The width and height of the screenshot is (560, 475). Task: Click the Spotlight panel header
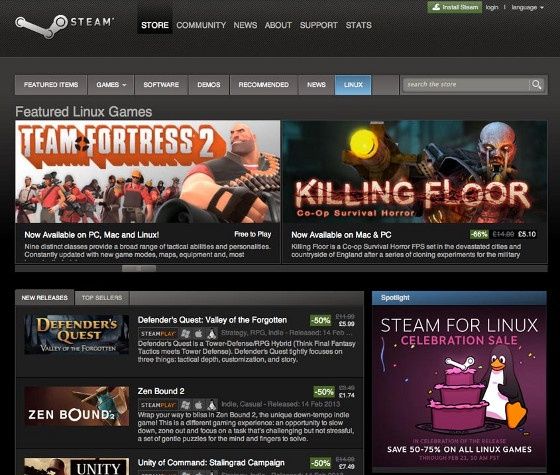tap(459, 298)
